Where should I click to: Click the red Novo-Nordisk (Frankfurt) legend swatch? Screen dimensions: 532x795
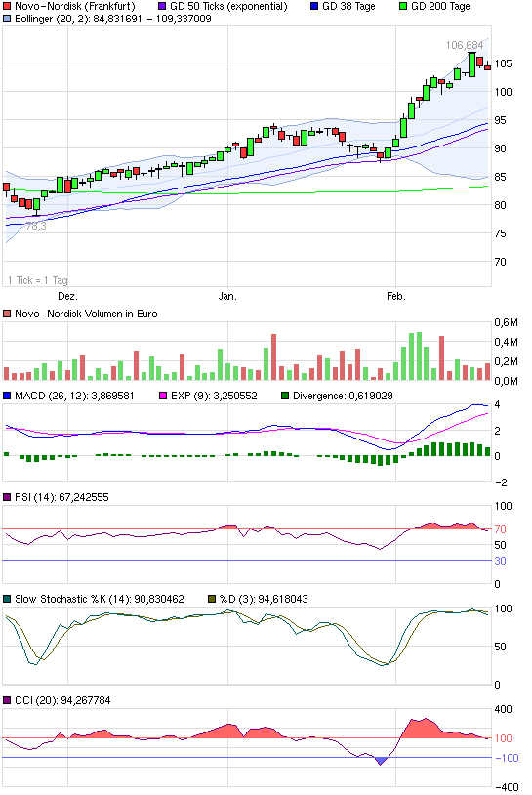[x=7, y=7]
